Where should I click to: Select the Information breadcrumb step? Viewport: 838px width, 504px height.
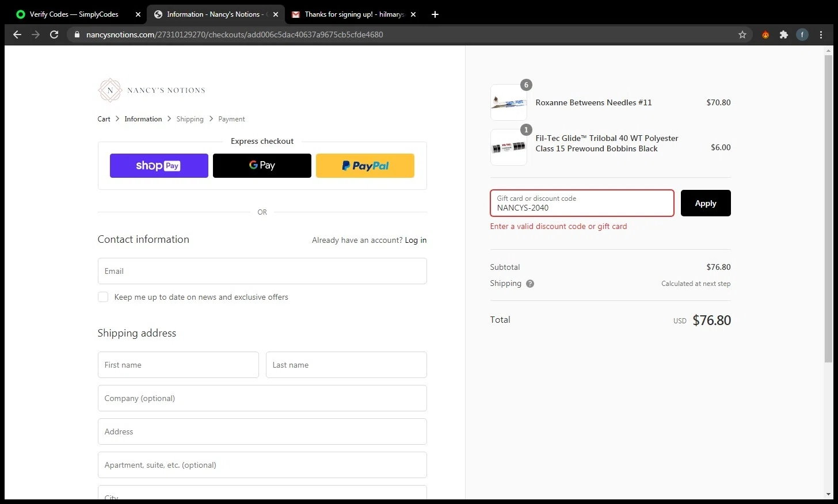[x=143, y=119]
